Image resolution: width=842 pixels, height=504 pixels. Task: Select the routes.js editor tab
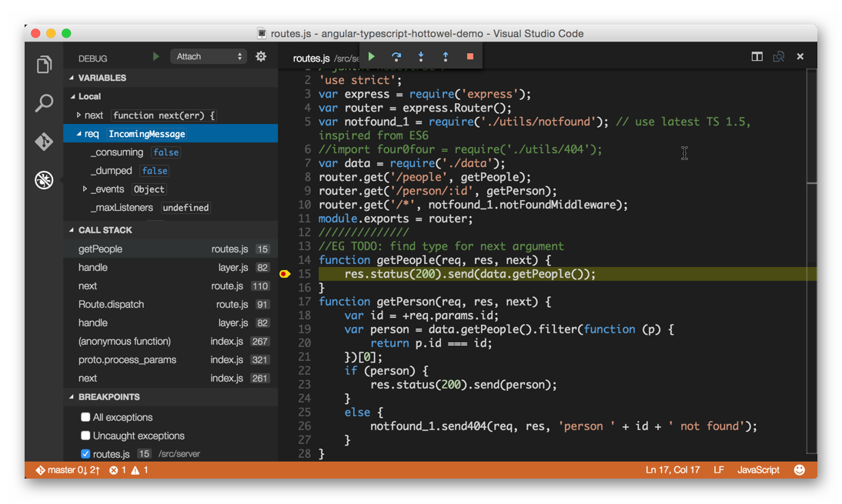[312, 58]
